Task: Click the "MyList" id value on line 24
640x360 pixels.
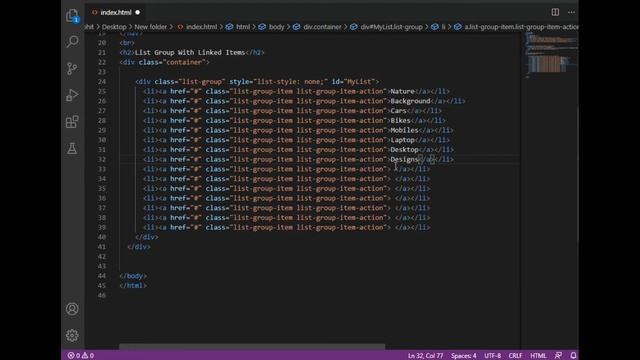Action: [x=359, y=82]
